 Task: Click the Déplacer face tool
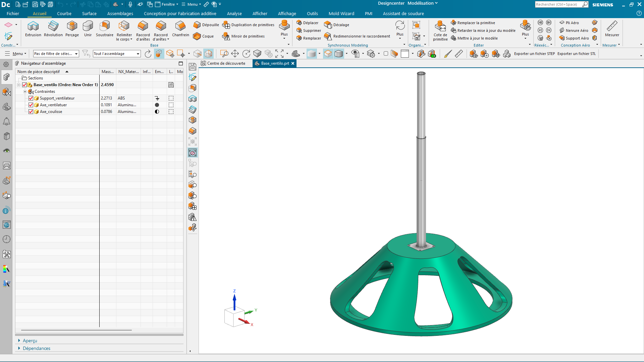[308, 23]
